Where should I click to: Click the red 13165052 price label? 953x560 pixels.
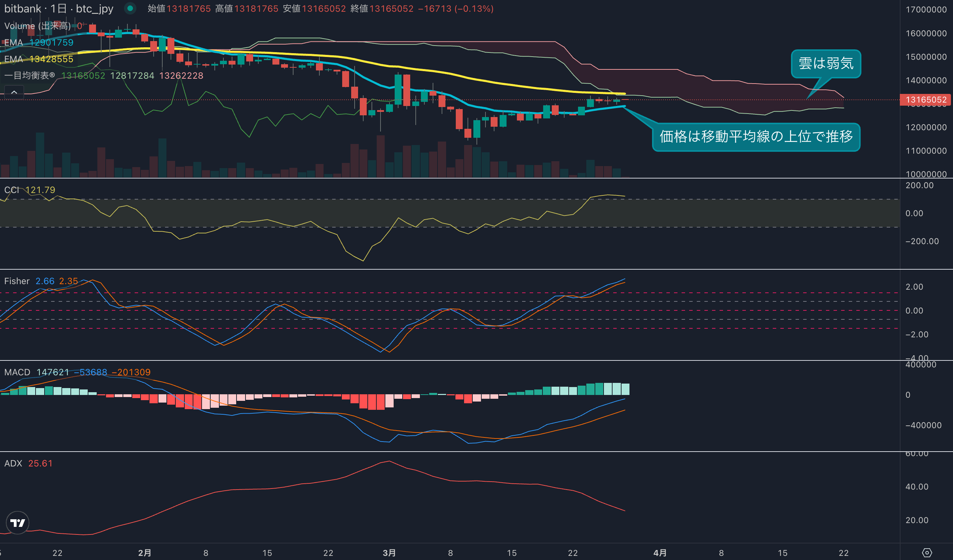click(926, 100)
